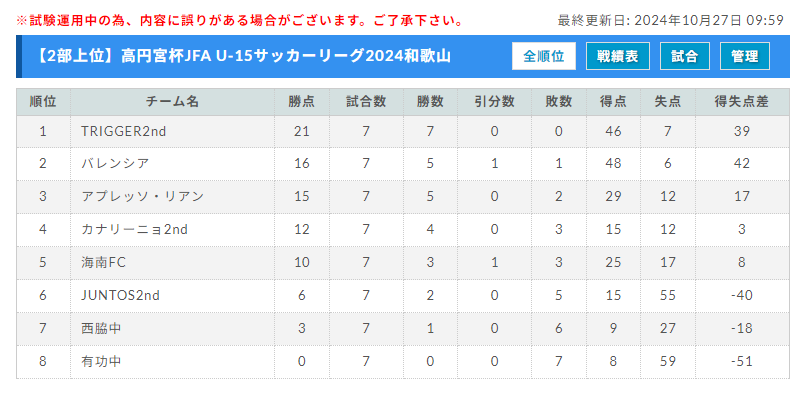Screen dimensions: 802x395
Task: Click team カナリーニョ2nd
Action: coord(134,230)
